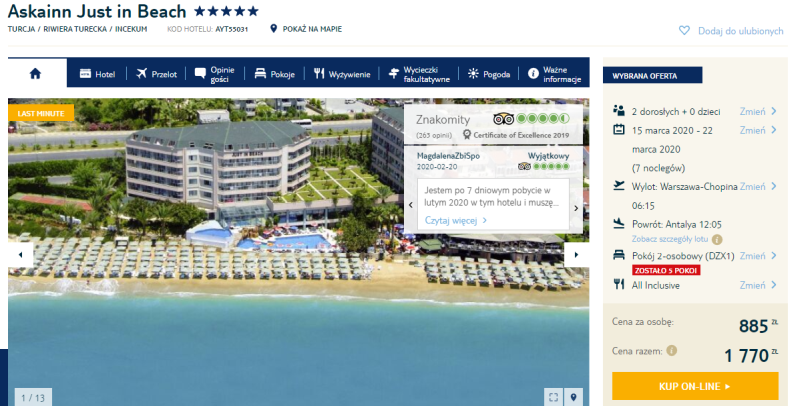
Task: Show the hotel location pin on photo
Action: point(573,397)
